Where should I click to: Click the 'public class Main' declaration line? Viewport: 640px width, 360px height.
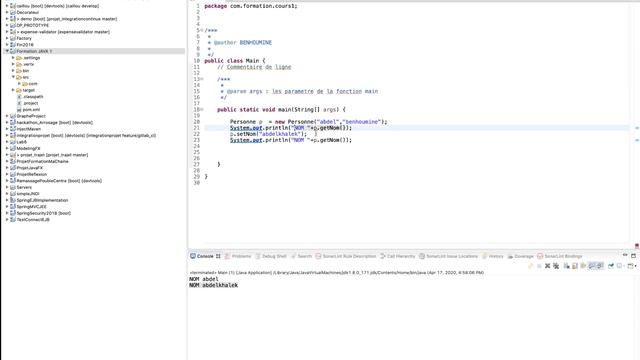point(235,61)
